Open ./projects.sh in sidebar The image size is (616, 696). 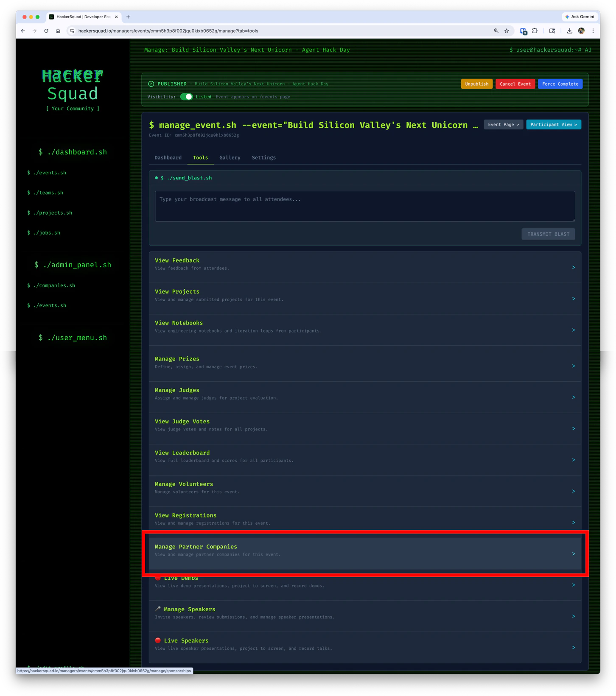(x=50, y=213)
